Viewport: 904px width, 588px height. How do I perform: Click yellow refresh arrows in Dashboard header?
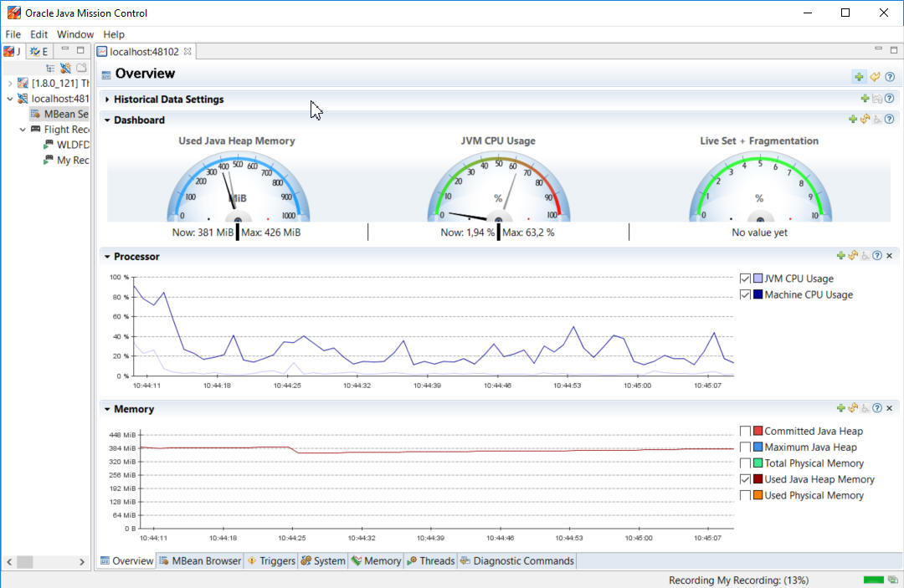[865, 120]
